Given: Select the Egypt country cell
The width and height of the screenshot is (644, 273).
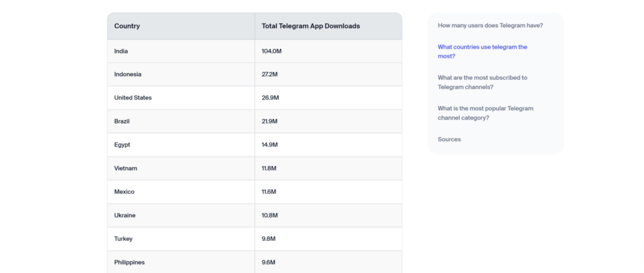Looking at the screenshot, I should (180, 145).
